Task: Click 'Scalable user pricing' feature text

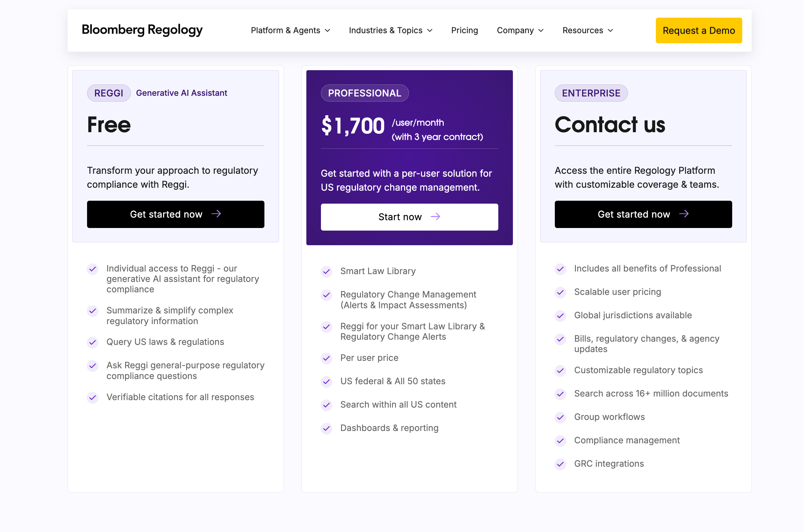Action: [x=618, y=292]
